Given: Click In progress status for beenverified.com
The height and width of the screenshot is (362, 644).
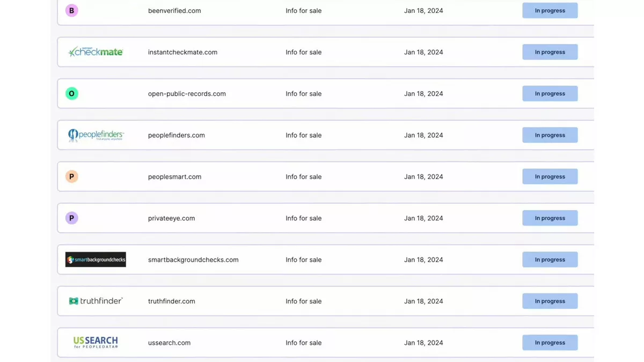Looking at the screenshot, I should point(550,10).
